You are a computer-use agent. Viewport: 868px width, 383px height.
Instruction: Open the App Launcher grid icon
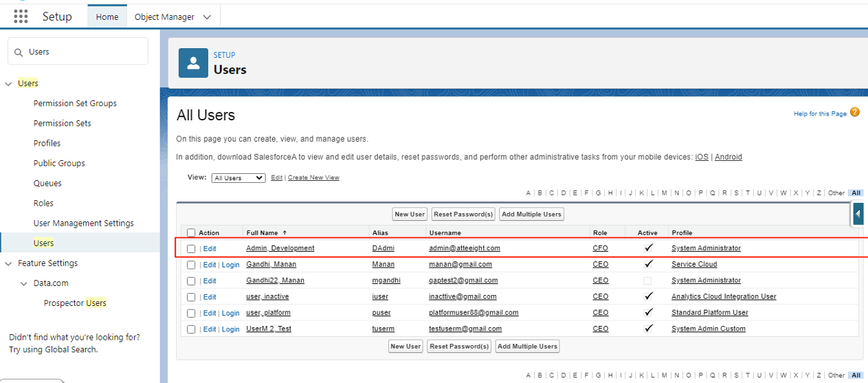21,17
